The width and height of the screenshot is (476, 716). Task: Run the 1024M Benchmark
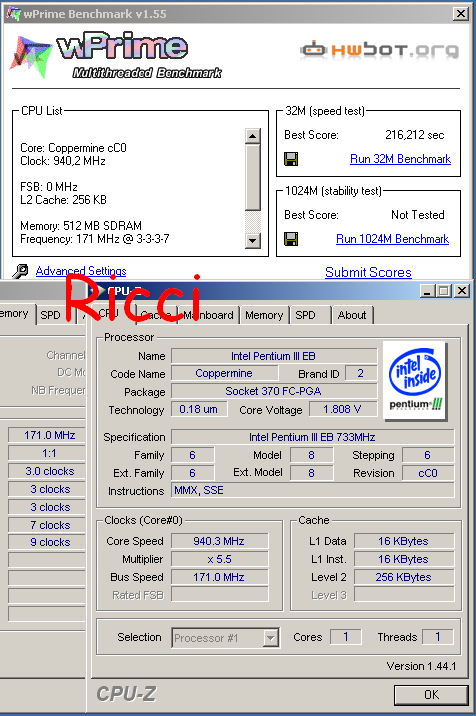point(392,239)
